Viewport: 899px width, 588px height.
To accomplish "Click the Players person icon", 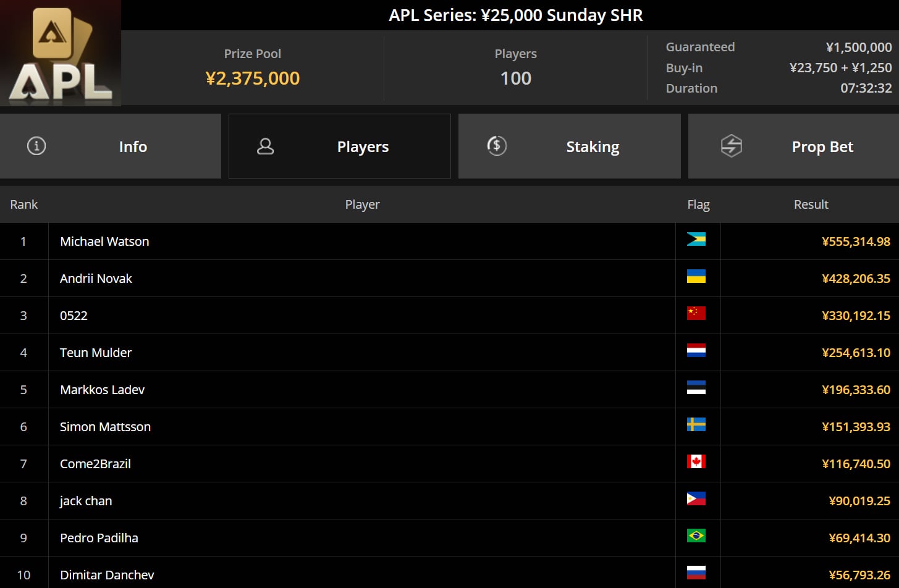I will 266,146.
